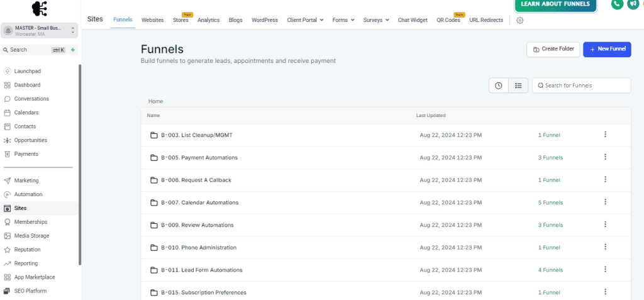Viewport: 644px width, 300px height.
Task: Switch to the Stores tab
Action: pos(180,20)
